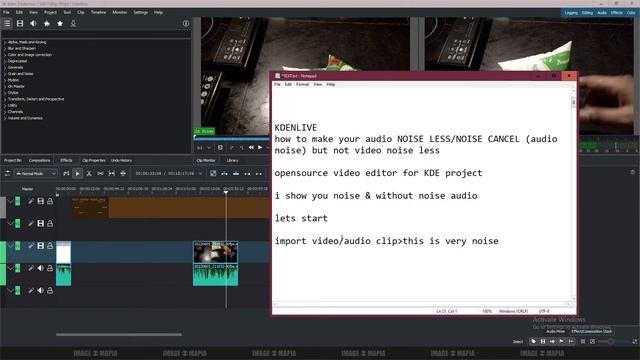Click the mix clips icon in timeline toolbar
Image resolution: width=640 pixels, height=360 pixels.
point(213,173)
